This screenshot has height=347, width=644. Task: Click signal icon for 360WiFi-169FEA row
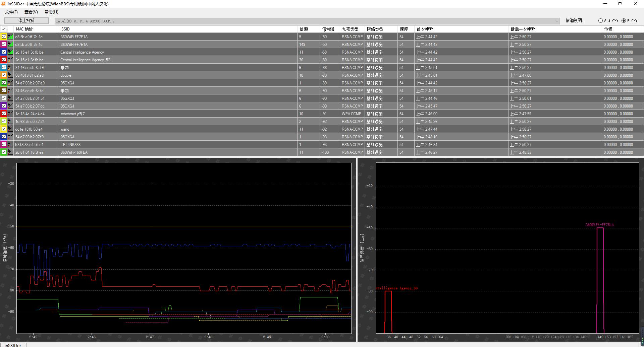point(10,152)
